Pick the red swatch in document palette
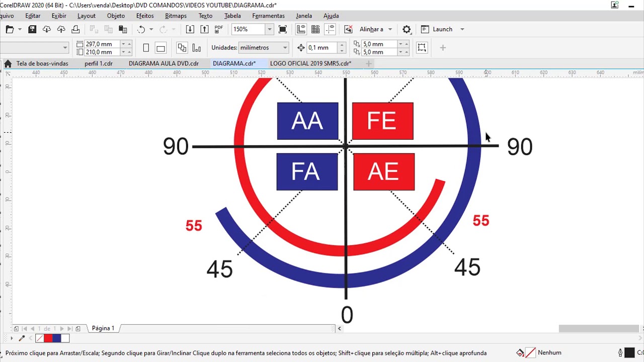The width and height of the screenshot is (644, 362). tap(48, 339)
